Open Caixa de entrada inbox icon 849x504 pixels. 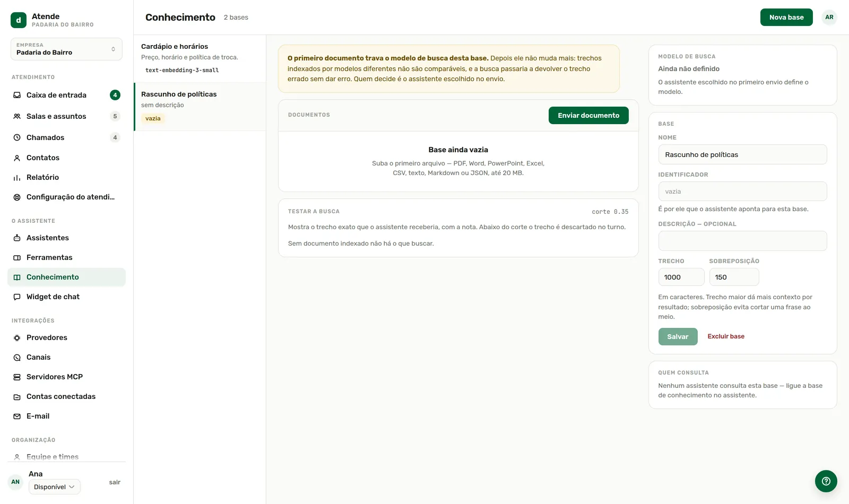click(17, 95)
